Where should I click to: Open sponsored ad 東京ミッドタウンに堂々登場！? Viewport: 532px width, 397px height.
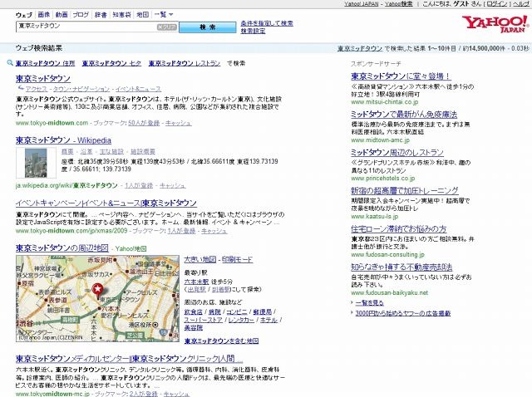[401, 76]
